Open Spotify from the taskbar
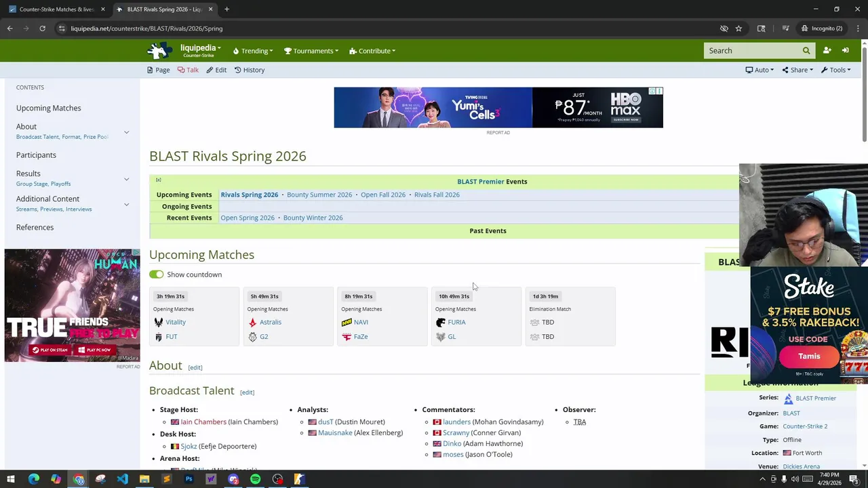Screen dimensions: 868x488 coord(255,479)
